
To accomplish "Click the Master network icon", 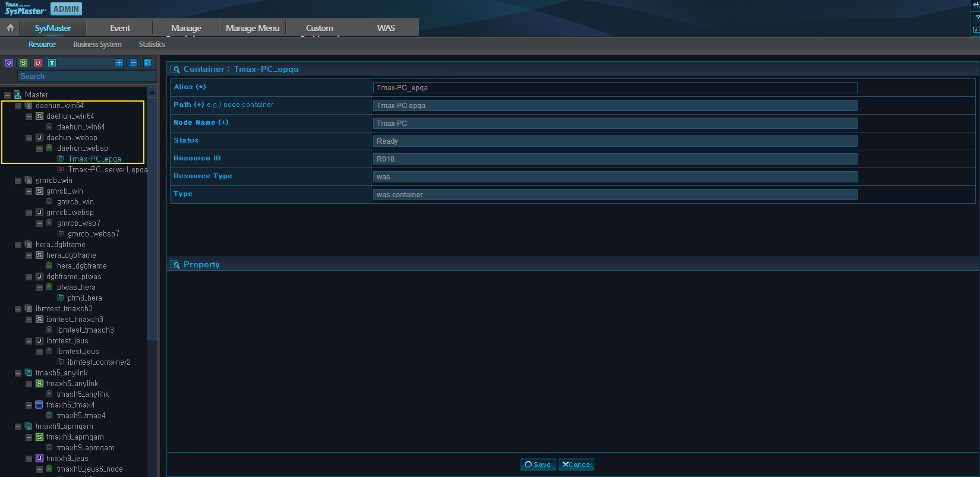I will click(17, 94).
